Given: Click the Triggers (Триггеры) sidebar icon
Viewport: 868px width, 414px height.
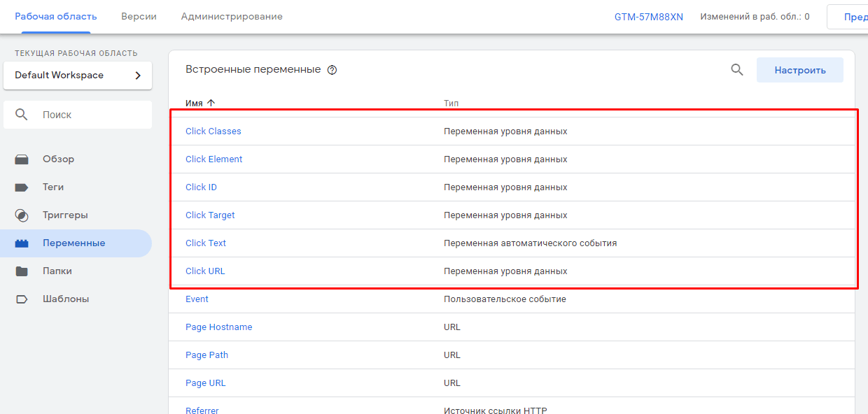Looking at the screenshot, I should (22, 215).
